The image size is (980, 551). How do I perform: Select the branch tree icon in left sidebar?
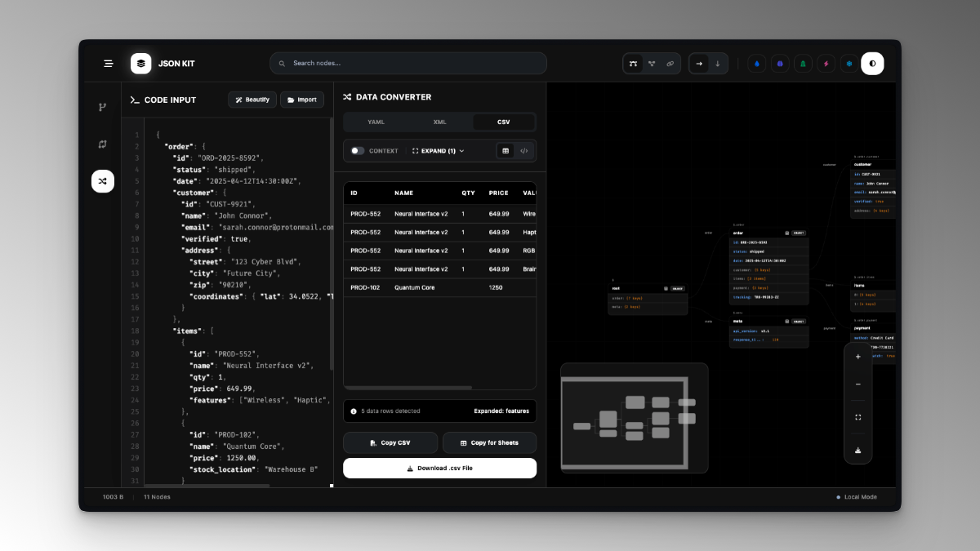(103, 106)
